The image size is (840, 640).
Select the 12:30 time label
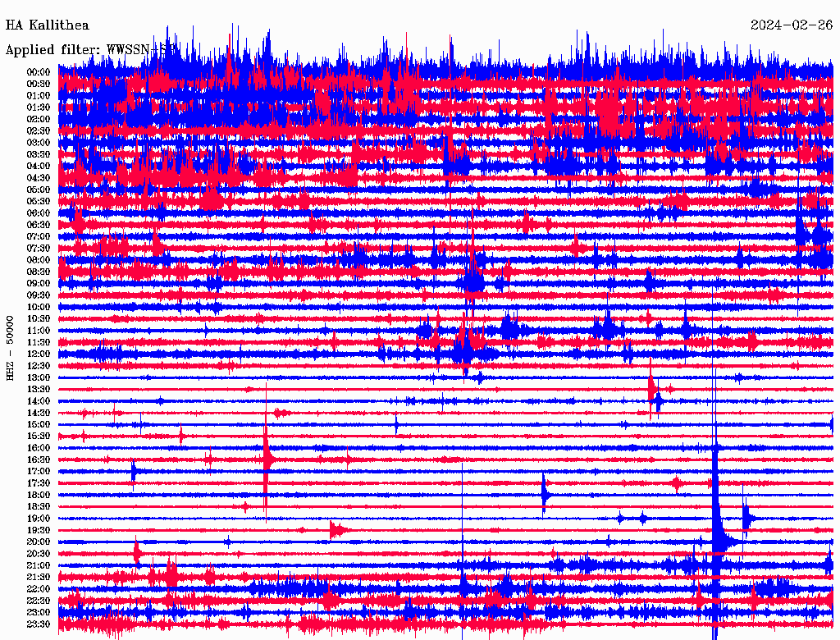coord(39,366)
